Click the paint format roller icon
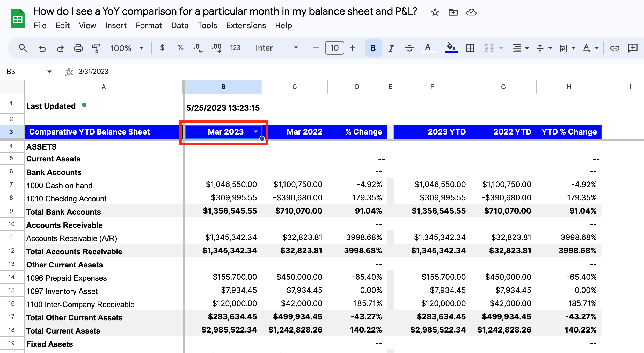 tap(96, 48)
